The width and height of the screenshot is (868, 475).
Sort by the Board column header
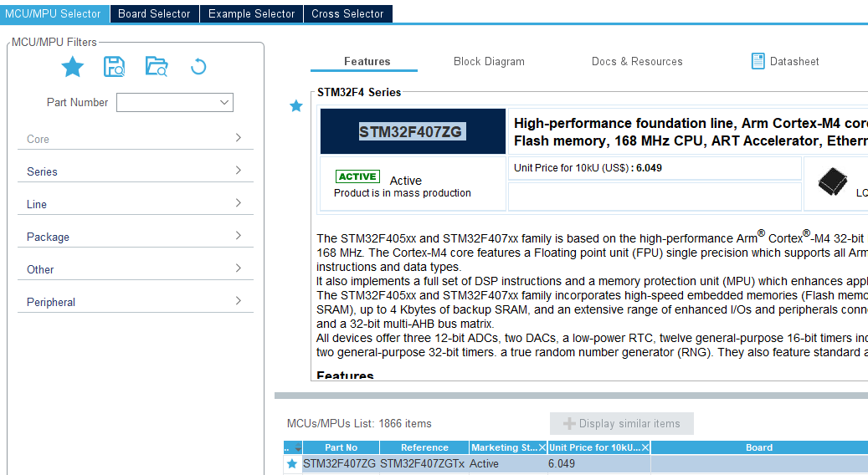759,447
